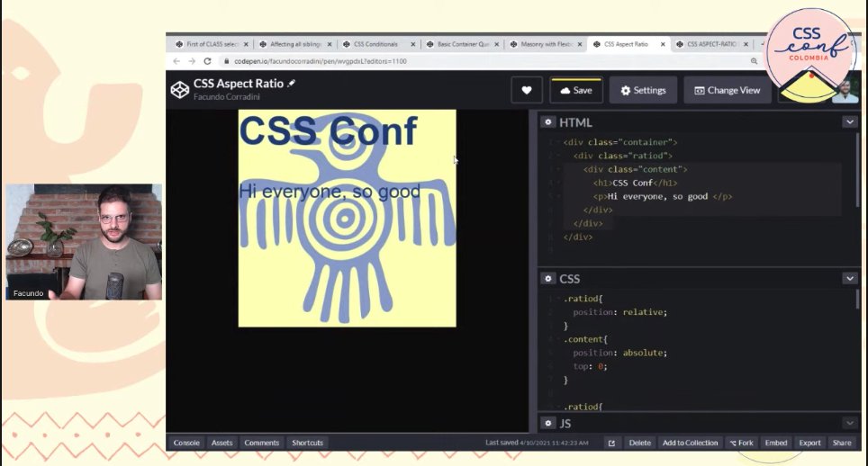Click CSS editor vertical scrollbar
868x466 pixels.
point(857,299)
